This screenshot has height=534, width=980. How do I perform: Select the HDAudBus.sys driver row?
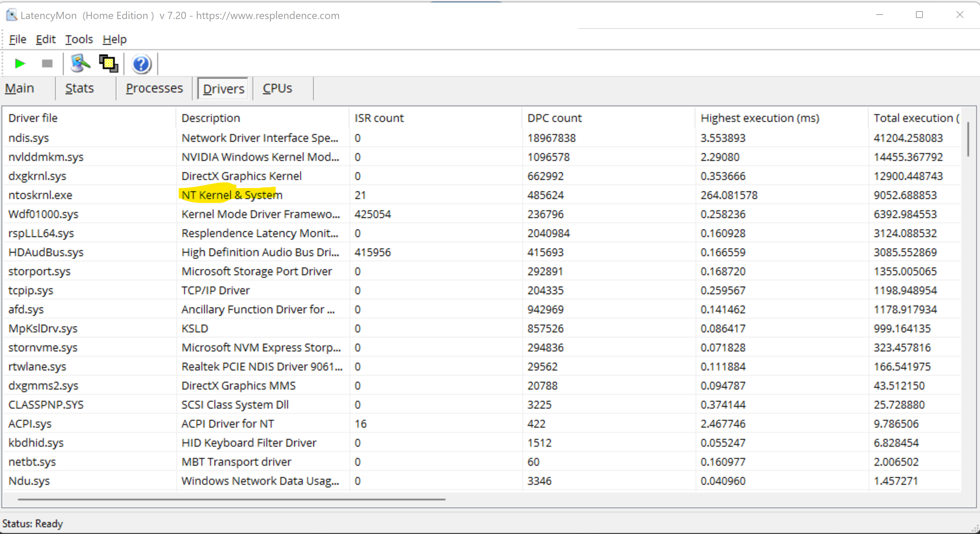click(x=482, y=252)
